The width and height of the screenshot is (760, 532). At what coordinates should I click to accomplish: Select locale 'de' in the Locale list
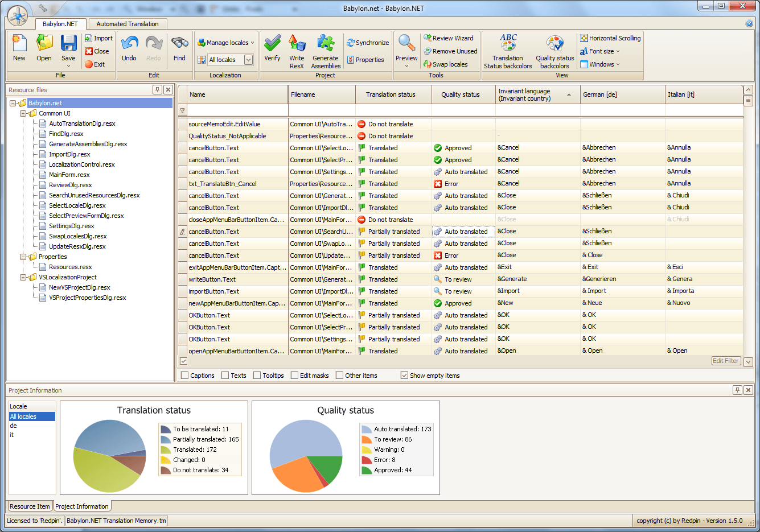click(x=32, y=426)
